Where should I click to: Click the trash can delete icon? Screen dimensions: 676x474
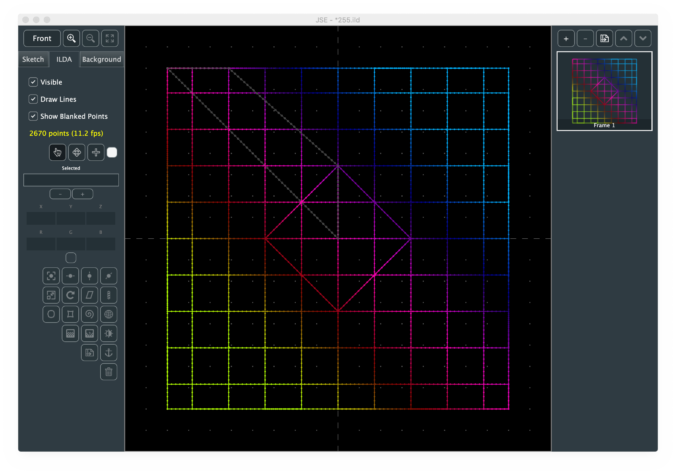coord(108,371)
